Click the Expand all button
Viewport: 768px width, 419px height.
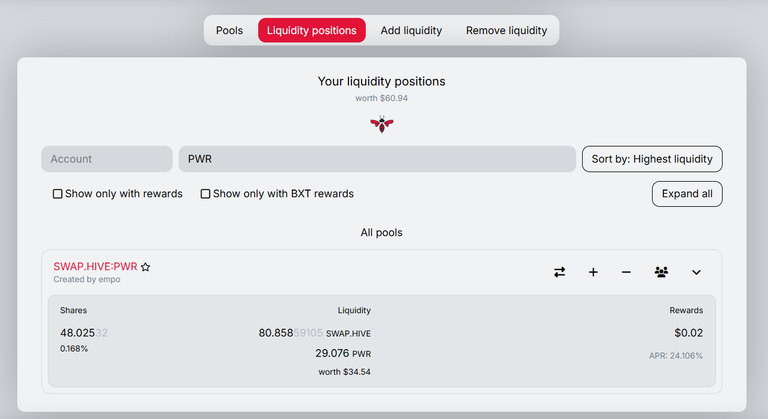[687, 194]
